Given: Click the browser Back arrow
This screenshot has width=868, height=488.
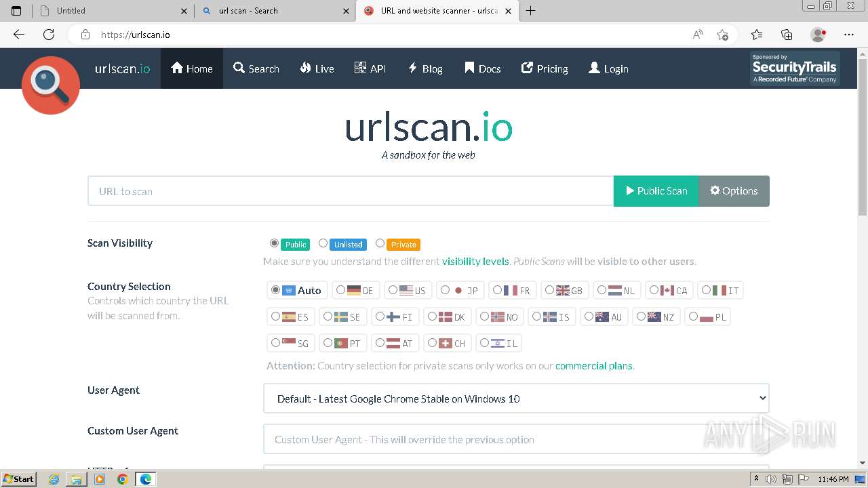Looking at the screenshot, I should click(19, 35).
